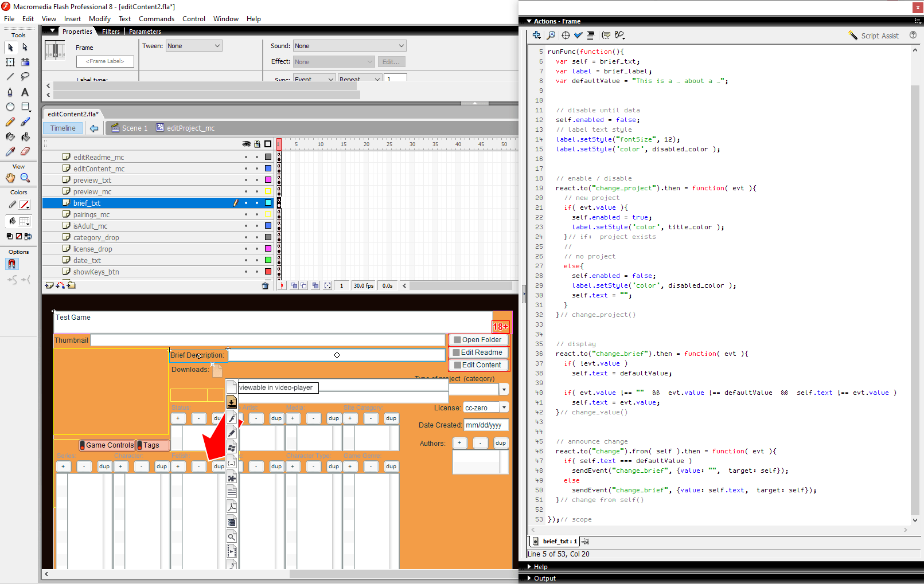Screen dimensions: 924x584
Task: Switch to the Filters tab
Action: pos(111,32)
